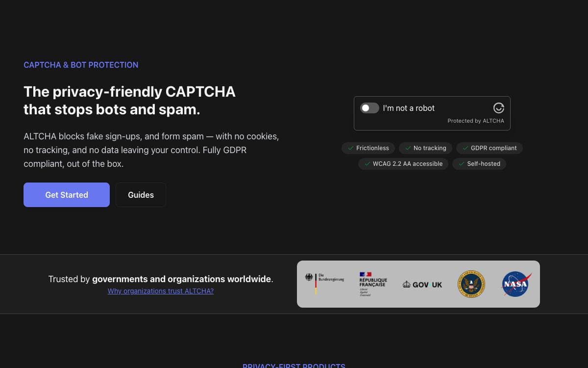Click the paragraph beginning "ALTCHA blocks fake sign-ups"
The height and width of the screenshot is (368, 588).
[x=151, y=150]
